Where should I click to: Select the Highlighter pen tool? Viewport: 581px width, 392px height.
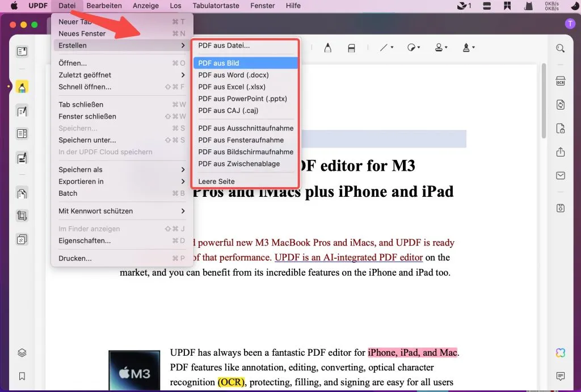click(x=328, y=48)
